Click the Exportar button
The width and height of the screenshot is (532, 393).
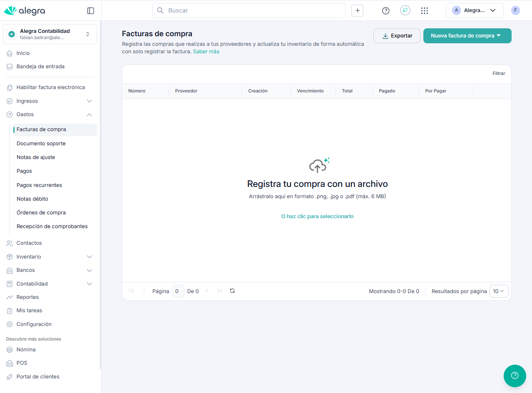click(397, 36)
